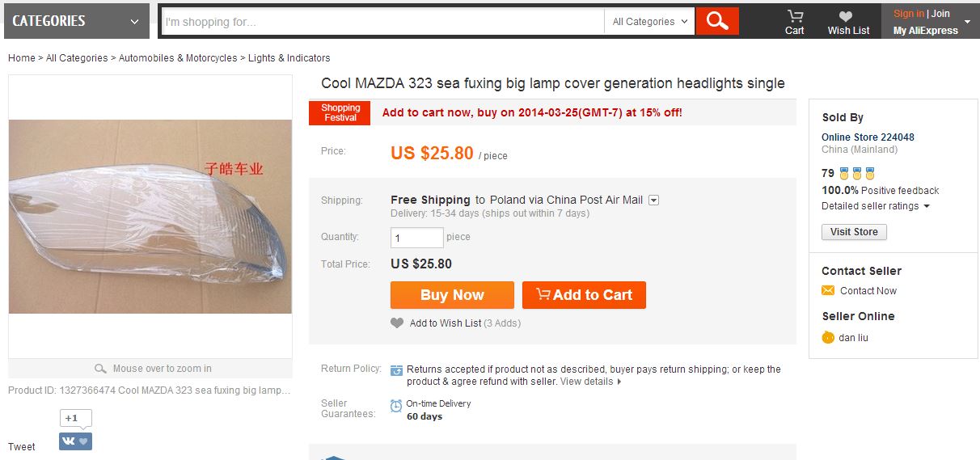The width and height of the screenshot is (980, 460).
Task: Open the Wish List heart icon
Action: pos(846,16)
